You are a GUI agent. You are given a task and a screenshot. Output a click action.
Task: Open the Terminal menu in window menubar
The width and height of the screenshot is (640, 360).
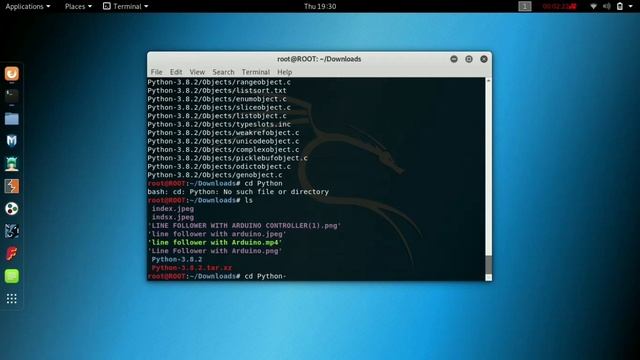256,72
